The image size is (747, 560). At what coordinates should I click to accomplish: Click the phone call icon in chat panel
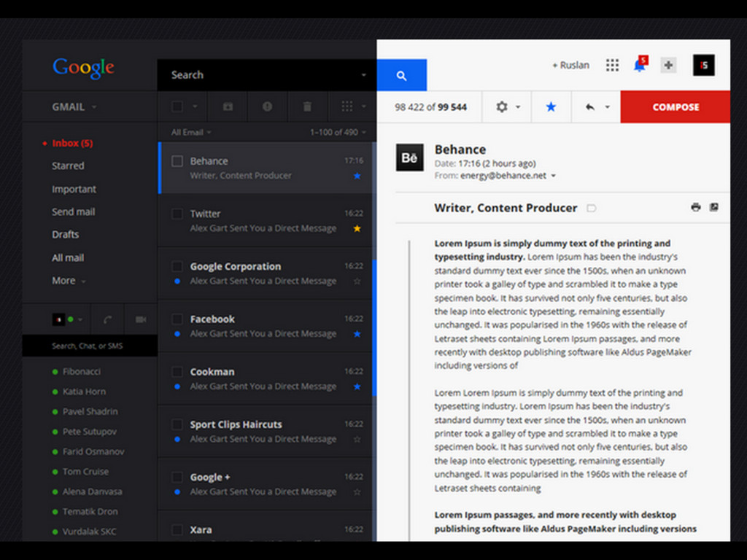tap(108, 319)
